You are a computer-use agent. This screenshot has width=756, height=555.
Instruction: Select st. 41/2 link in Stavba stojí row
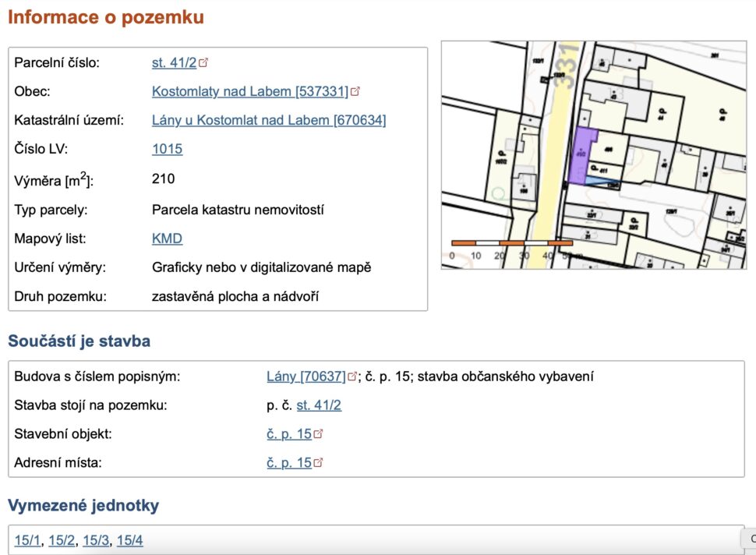[x=319, y=405]
